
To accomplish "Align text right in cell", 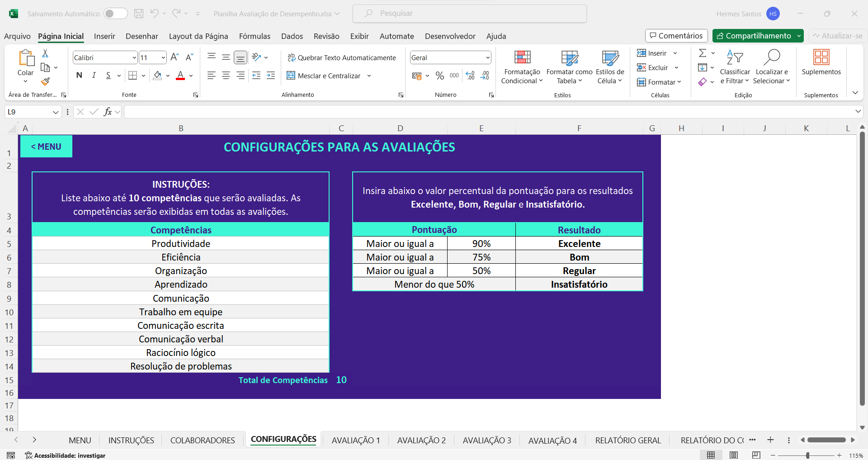I will pyautogui.click(x=241, y=76).
